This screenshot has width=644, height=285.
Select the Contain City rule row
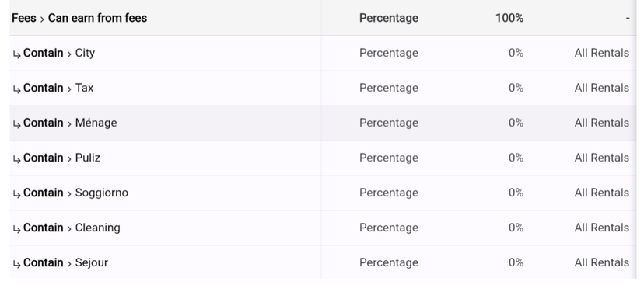pyautogui.click(x=323, y=54)
